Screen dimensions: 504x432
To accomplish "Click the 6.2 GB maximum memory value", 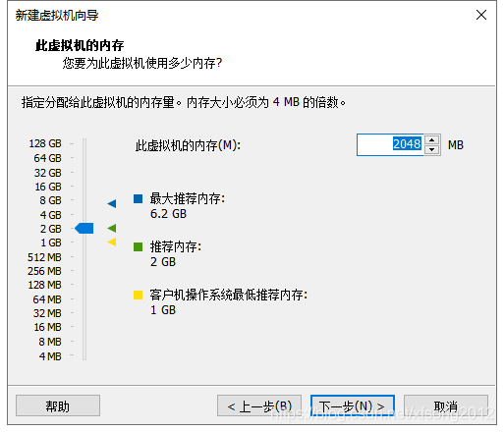I will [x=168, y=214].
